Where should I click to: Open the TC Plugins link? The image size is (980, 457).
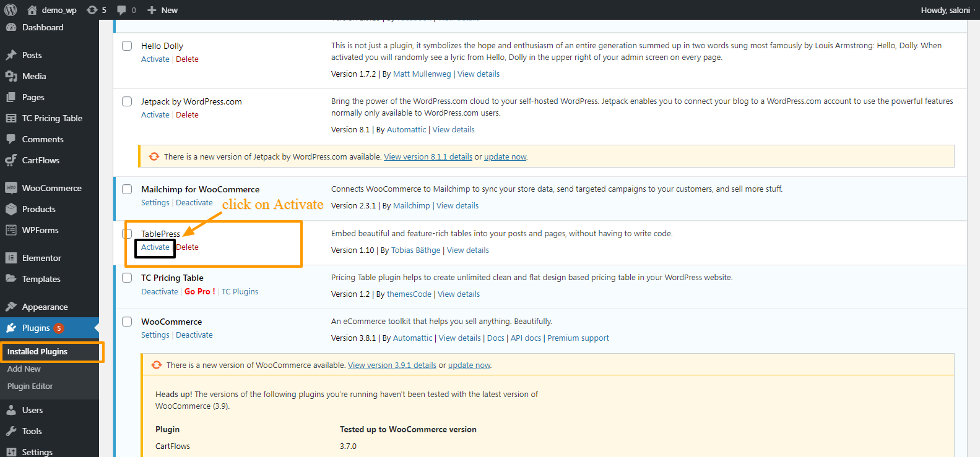(240, 292)
